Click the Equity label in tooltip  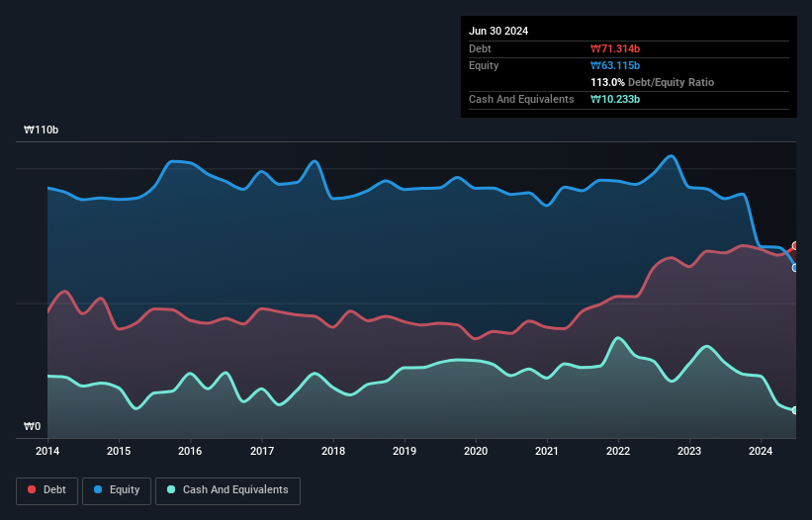point(484,65)
